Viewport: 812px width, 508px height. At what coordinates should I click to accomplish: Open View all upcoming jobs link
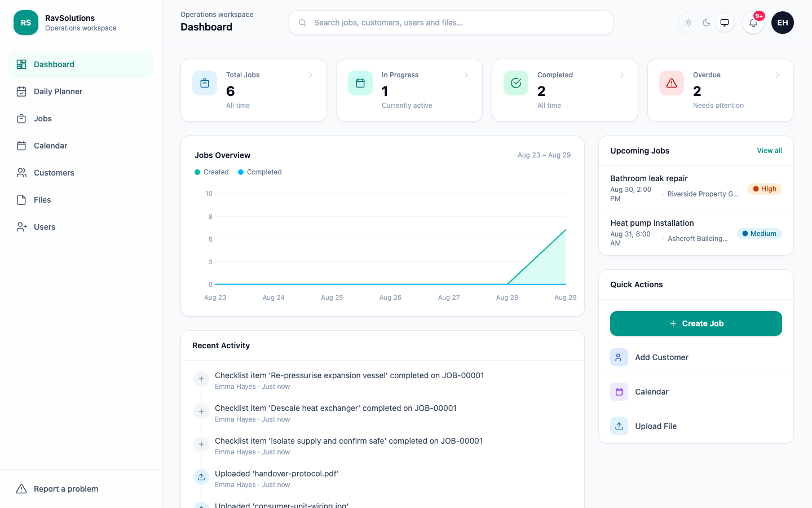769,151
